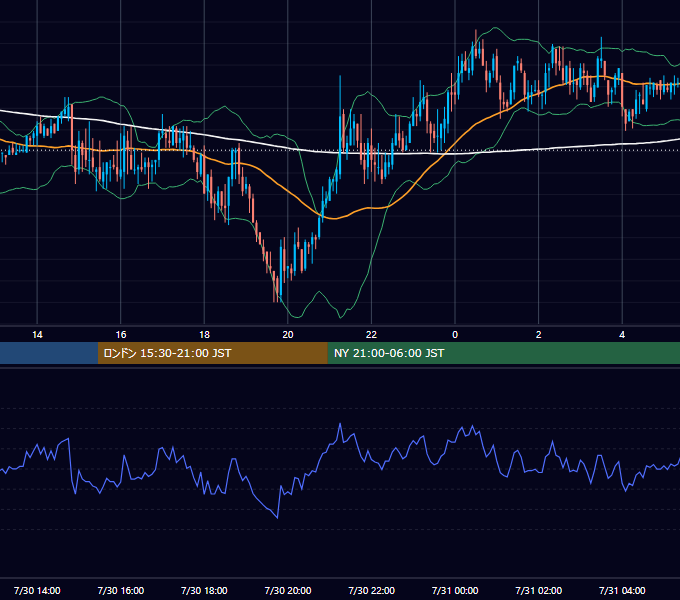680x600 pixels.
Task: Click the blue session bar left of ロンドン
Action: click(49, 353)
